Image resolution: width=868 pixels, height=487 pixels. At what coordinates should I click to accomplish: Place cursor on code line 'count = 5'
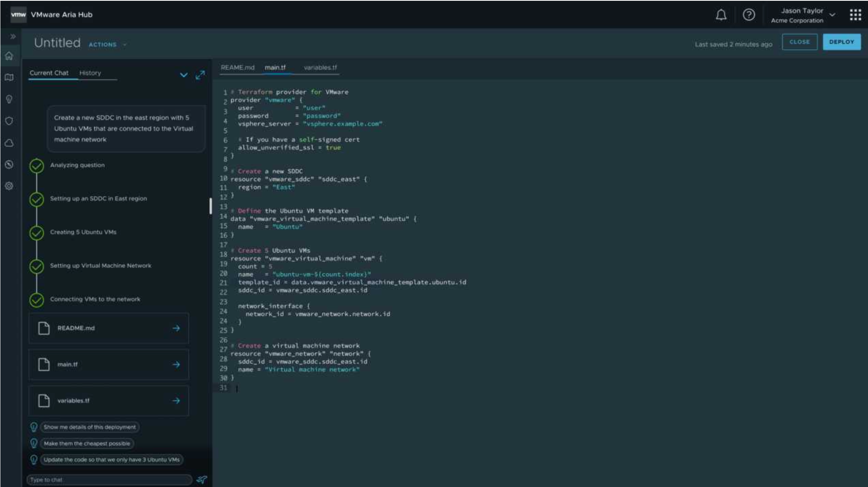[x=255, y=267]
